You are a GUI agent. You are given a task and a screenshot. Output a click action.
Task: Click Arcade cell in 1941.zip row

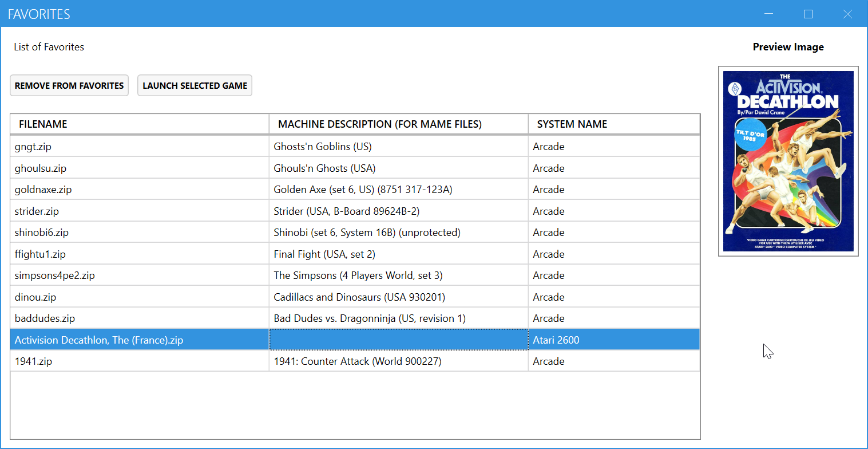(x=614, y=361)
